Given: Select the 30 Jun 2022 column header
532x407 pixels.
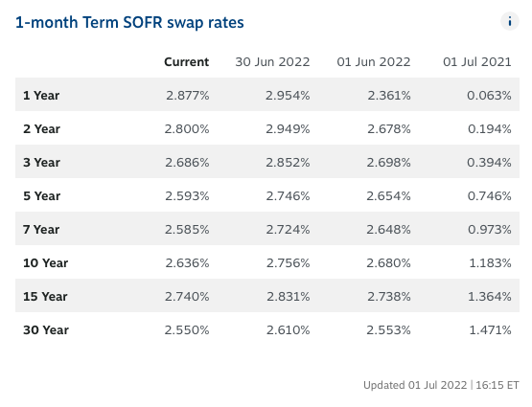Looking at the screenshot, I should click(272, 62).
